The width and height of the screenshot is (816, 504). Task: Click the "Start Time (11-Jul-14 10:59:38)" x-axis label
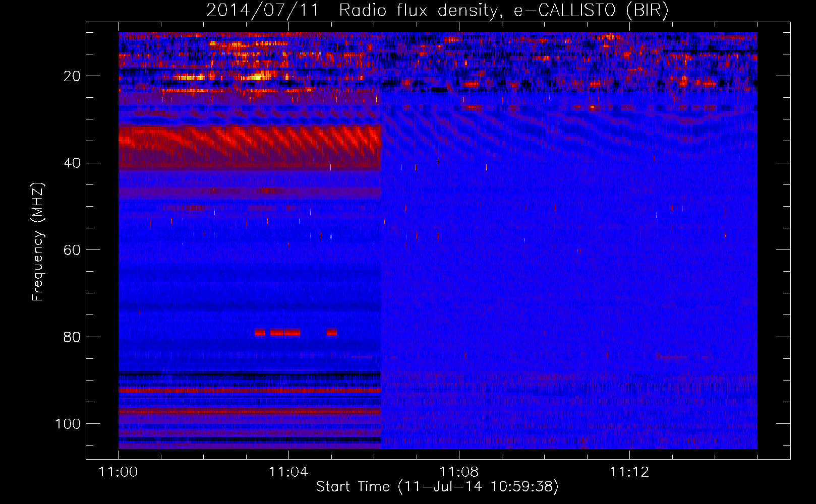coord(437,487)
